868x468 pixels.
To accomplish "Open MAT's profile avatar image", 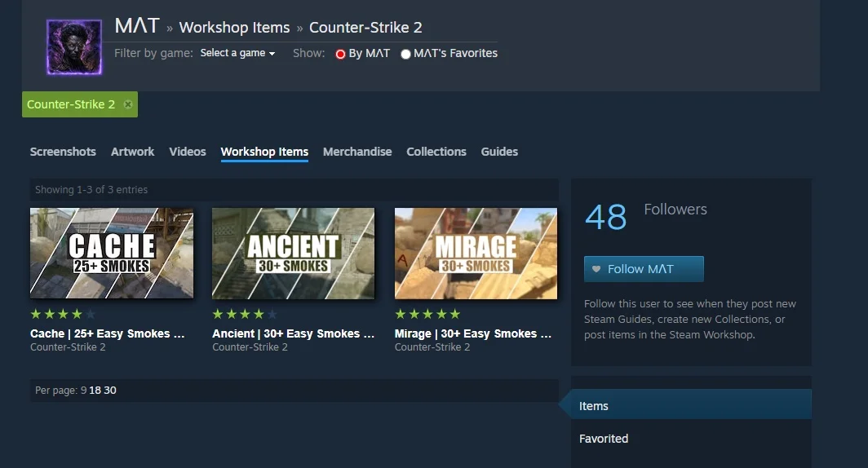I will coord(74,47).
